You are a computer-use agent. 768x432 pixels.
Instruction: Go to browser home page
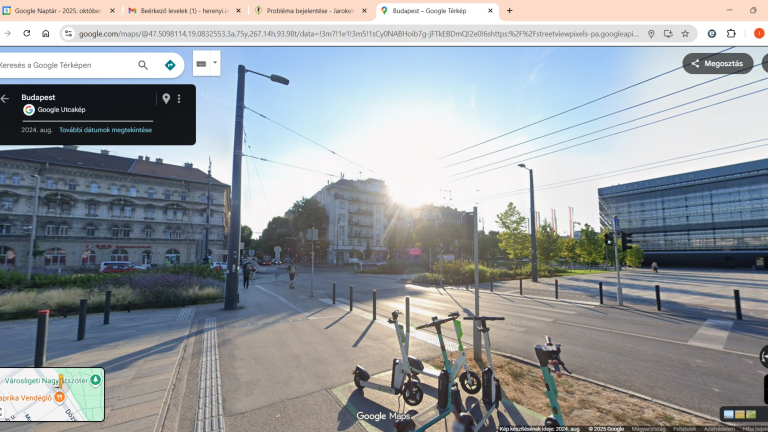(x=46, y=33)
